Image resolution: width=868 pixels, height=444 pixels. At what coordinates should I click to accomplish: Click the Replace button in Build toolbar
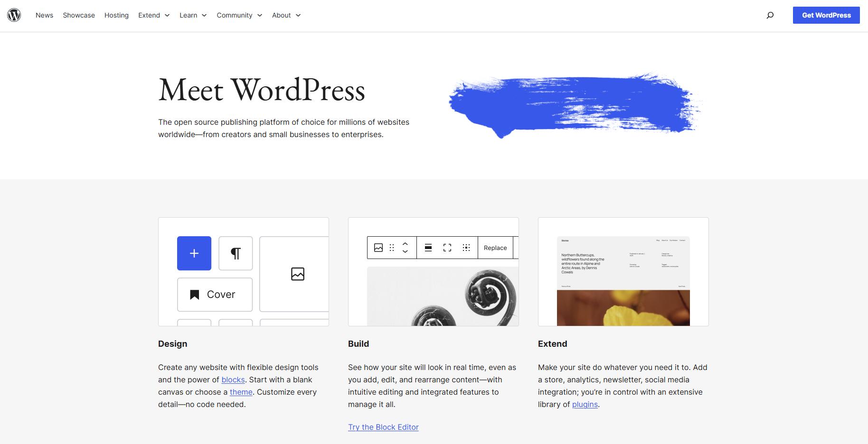pos(495,248)
